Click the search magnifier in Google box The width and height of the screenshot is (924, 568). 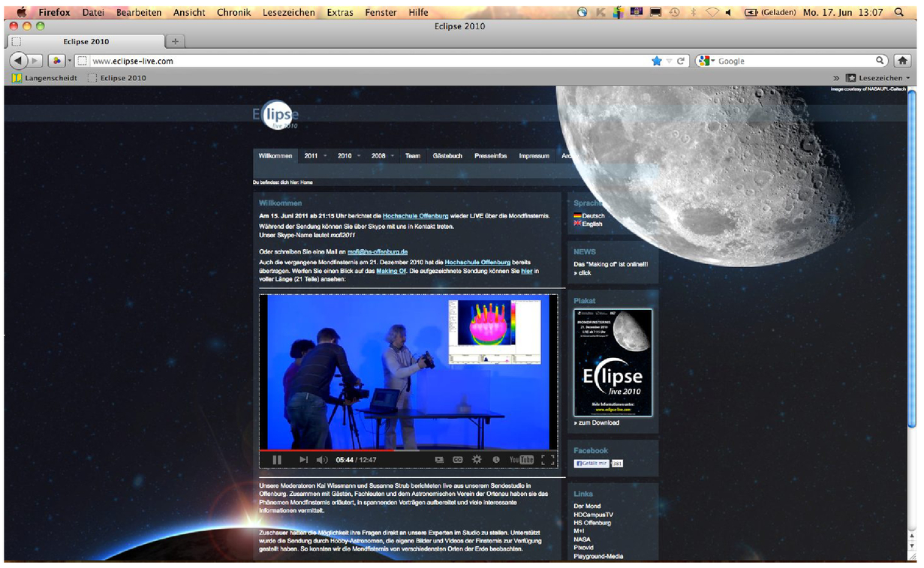[x=880, y=61]
